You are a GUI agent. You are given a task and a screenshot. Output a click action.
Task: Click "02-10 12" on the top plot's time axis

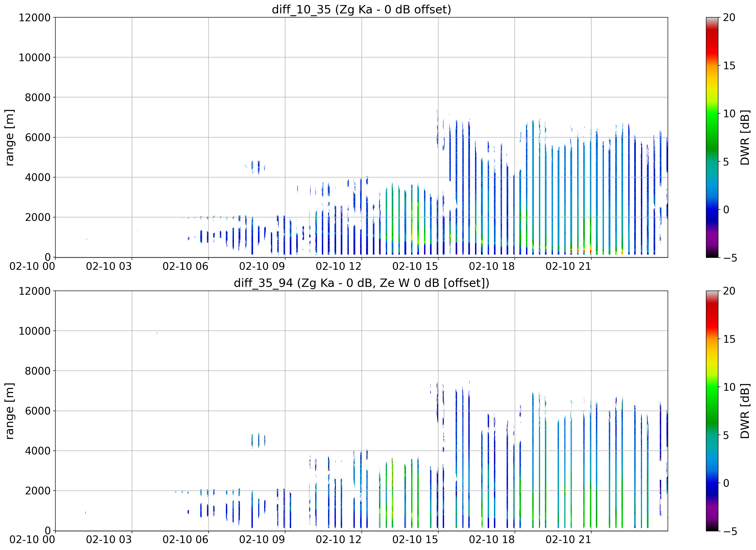pyautogui.click(x=339, y=266)
